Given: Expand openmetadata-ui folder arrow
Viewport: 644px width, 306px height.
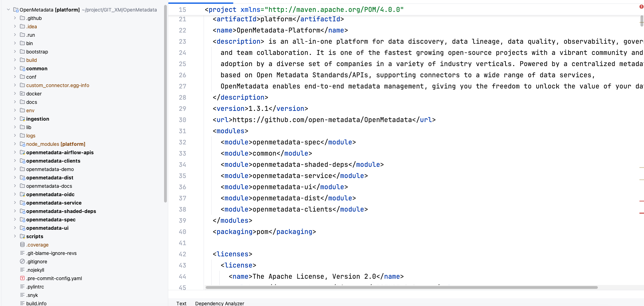Looking at the screenshot, I should tap(15, 228).
